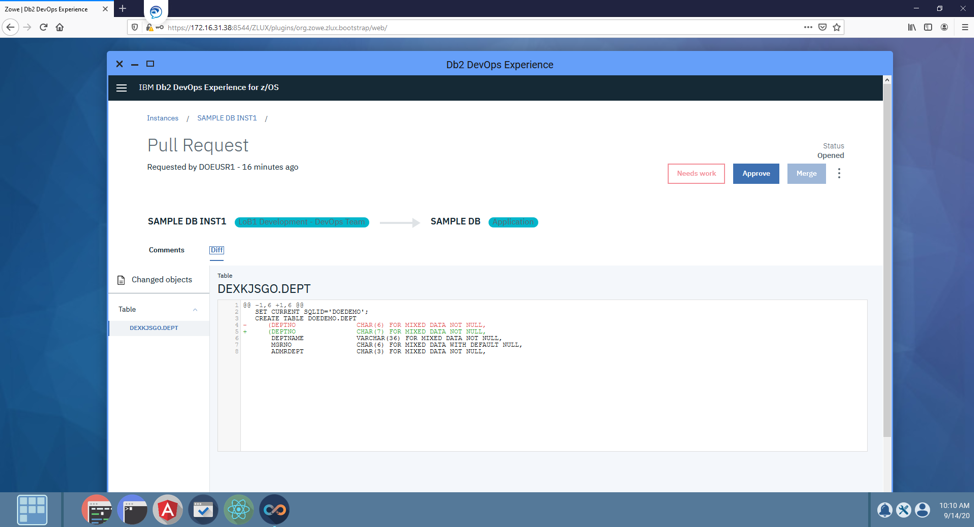Click the Changed objects document icon
The image size is (974, 527).
point(121,280)
